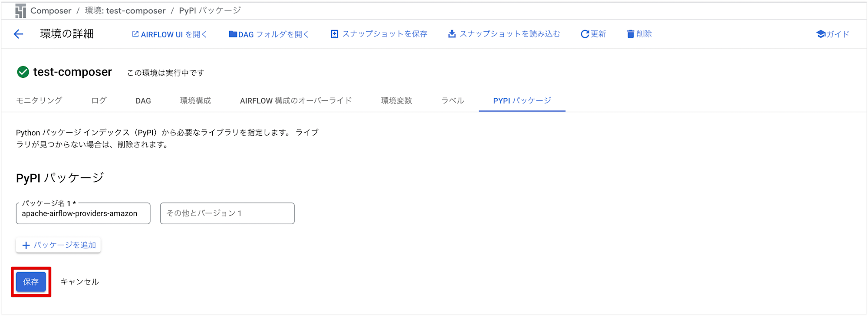Screen dimensions: 868x316
Task: Open the DAG folder
Action: click(269, 34)
